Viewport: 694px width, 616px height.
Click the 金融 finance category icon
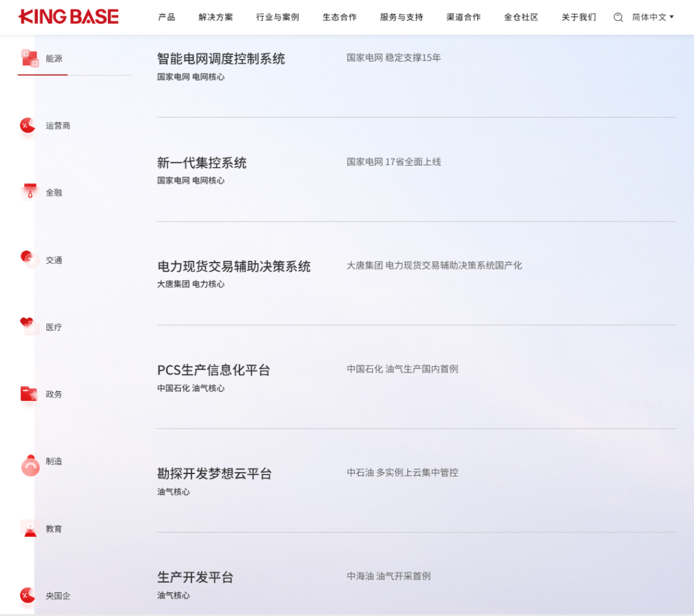coord(30,191)
